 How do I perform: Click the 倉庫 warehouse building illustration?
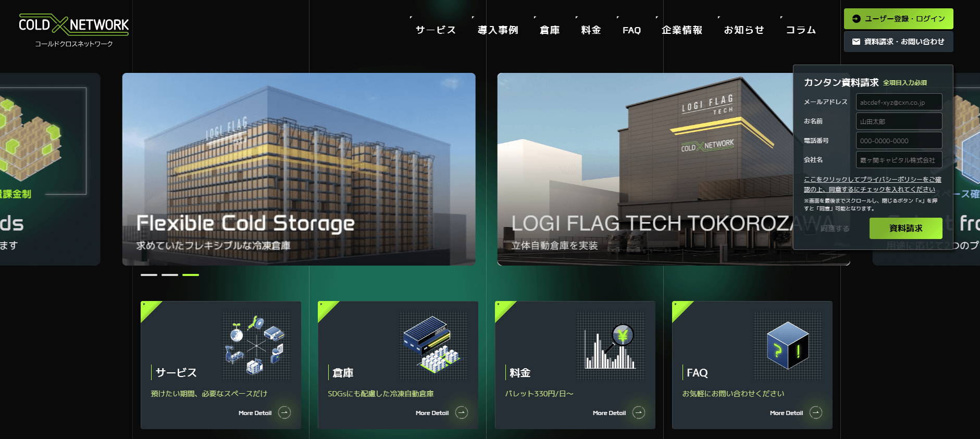click(433, 346)
